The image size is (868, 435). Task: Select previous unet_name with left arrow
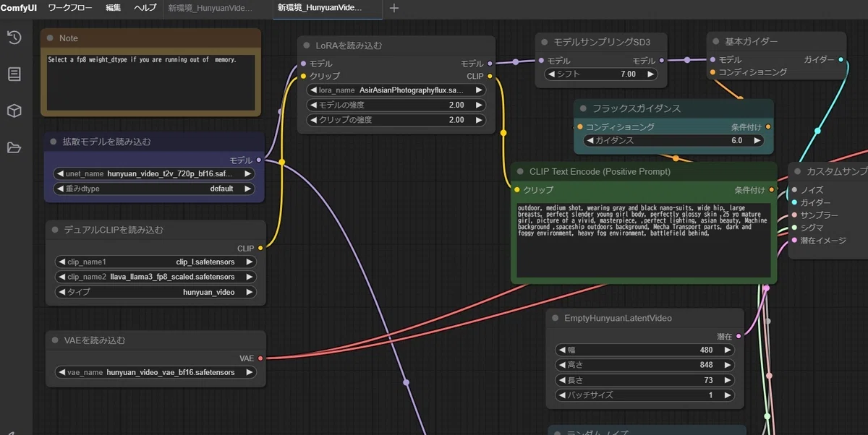60,173
